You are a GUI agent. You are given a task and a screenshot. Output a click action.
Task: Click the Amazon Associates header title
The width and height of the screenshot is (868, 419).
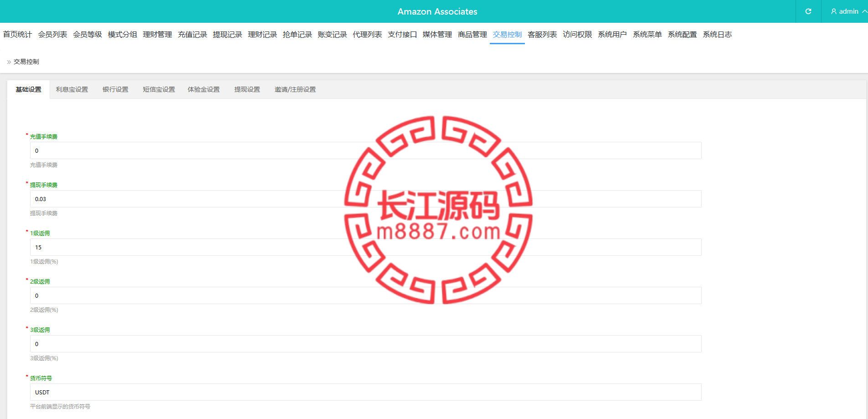[x=437, y=11]
